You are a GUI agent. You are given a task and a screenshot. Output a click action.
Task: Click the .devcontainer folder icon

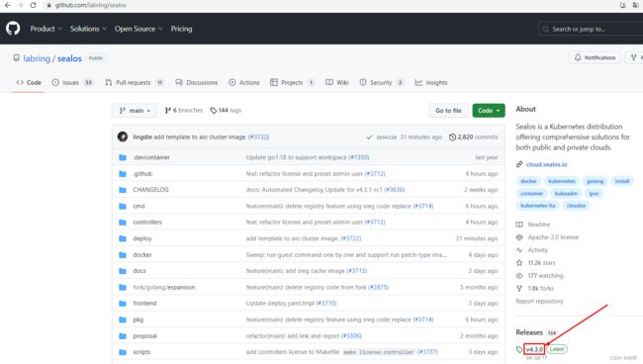tap(123, 157)
